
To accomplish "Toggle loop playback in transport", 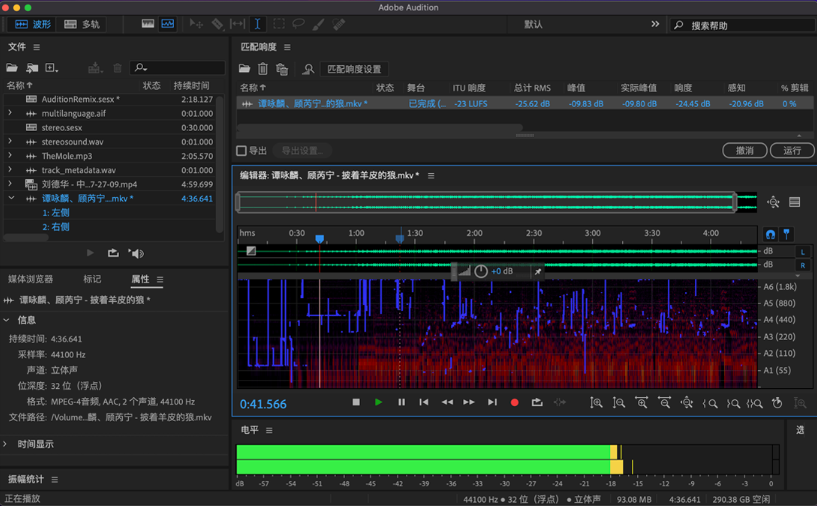I will [537, 402].
